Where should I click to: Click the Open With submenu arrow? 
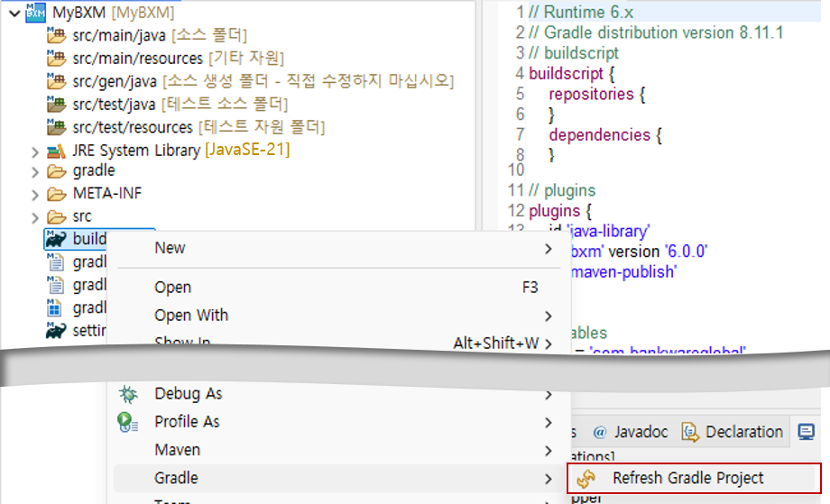click(549, 316)
